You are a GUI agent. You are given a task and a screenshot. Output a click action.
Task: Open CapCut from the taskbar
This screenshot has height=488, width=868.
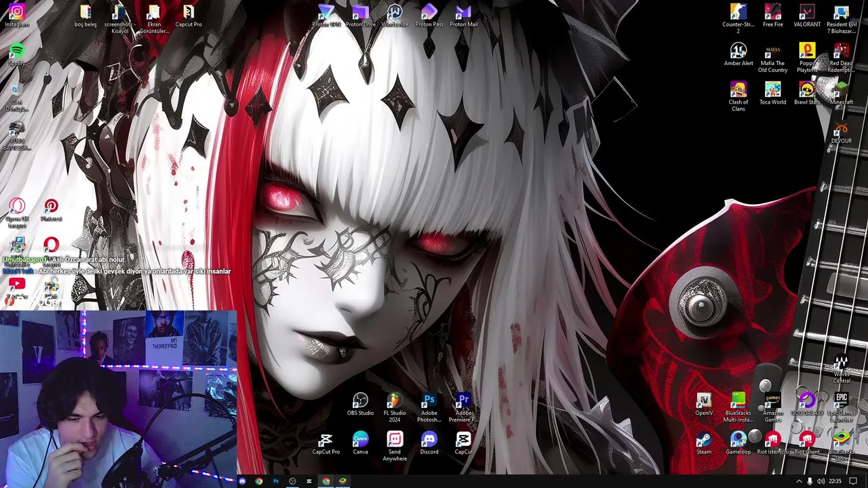309,481
